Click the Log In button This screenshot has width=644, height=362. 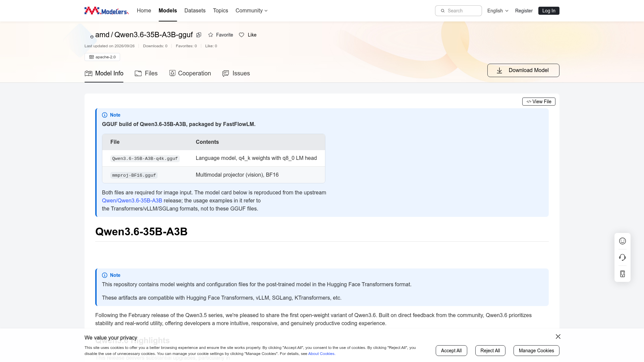pos(549,11)
